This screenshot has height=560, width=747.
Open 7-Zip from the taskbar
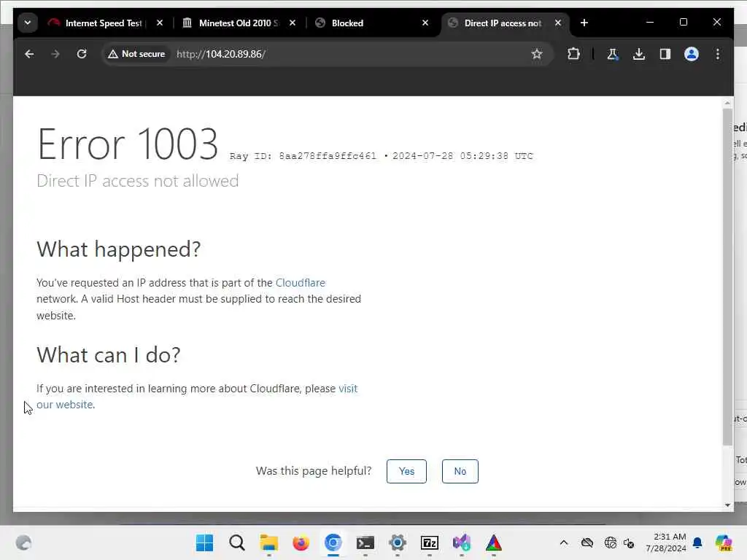click(x=430, y=542)
